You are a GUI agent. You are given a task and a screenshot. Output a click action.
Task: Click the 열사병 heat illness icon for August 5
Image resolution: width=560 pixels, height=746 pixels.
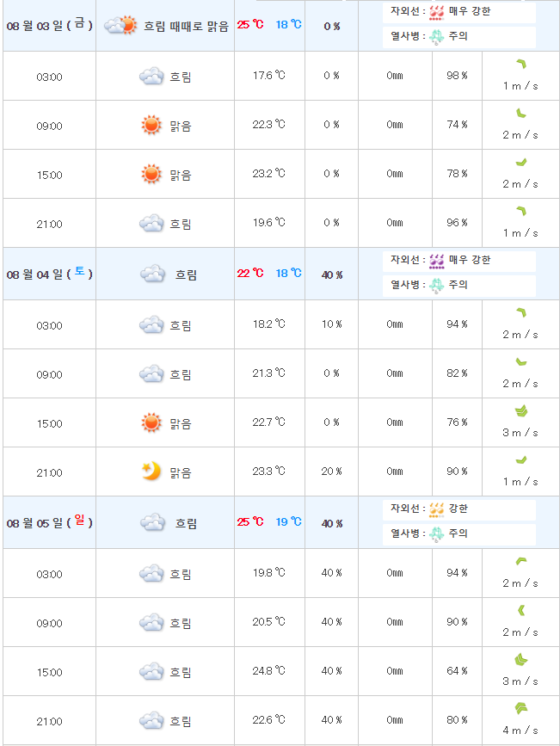coord(437,533)
